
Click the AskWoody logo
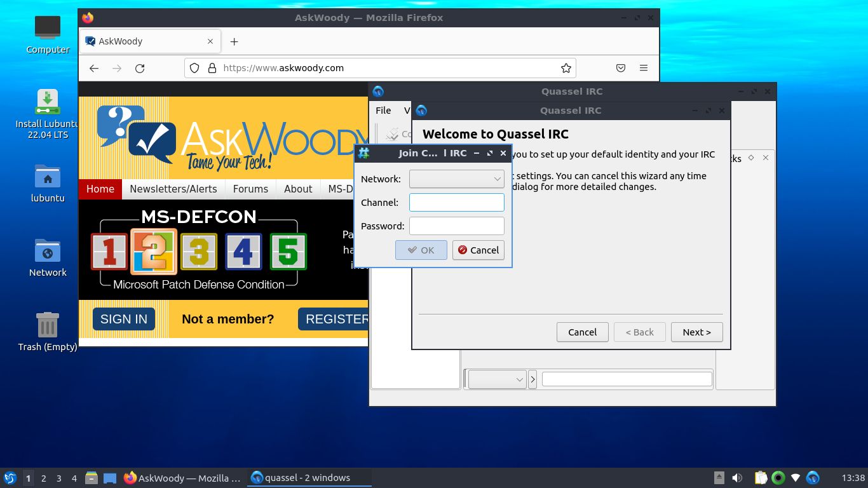[x=232, y=139]
